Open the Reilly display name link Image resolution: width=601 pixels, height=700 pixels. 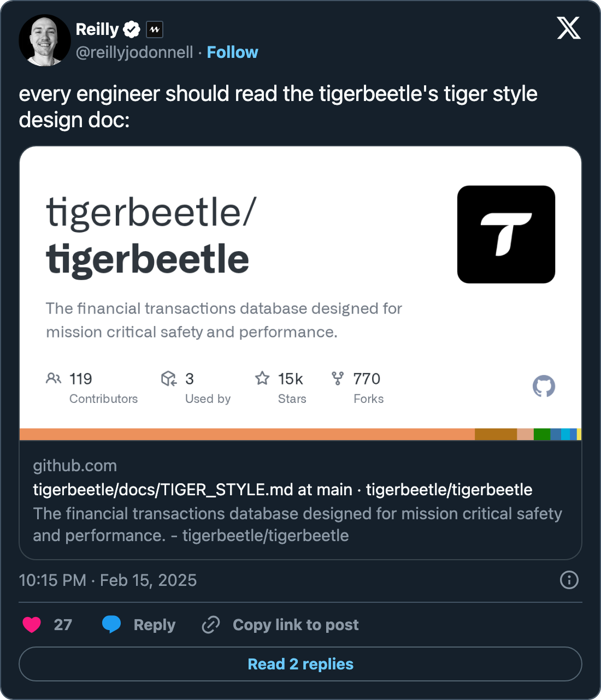97,29
